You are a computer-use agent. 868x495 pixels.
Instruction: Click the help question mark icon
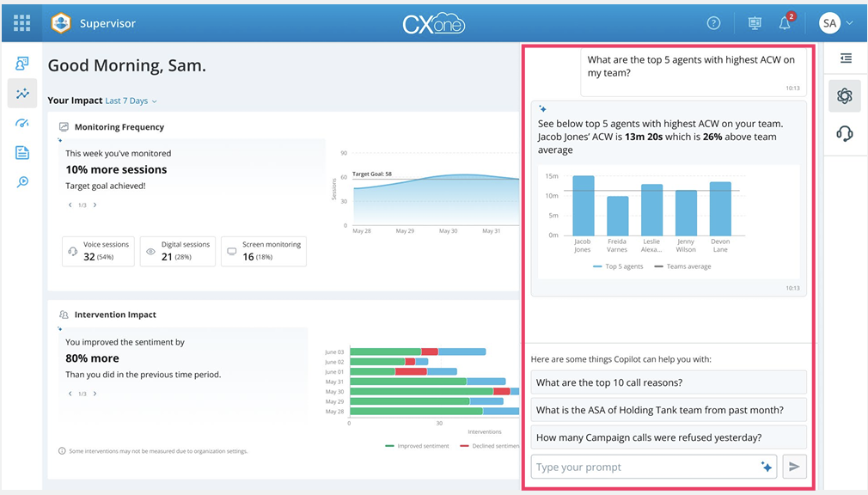[x=713, y=23]
